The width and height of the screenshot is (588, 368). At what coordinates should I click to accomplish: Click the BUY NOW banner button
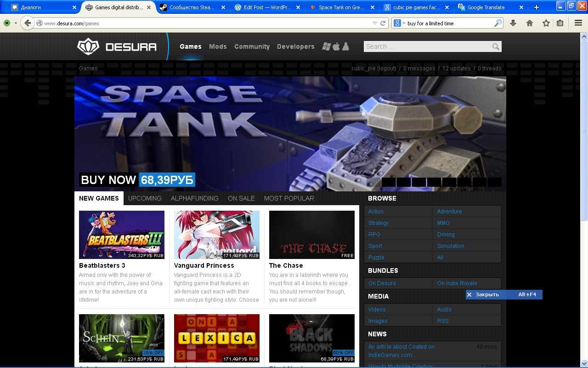pyautogui.click(x=108, y=180)
